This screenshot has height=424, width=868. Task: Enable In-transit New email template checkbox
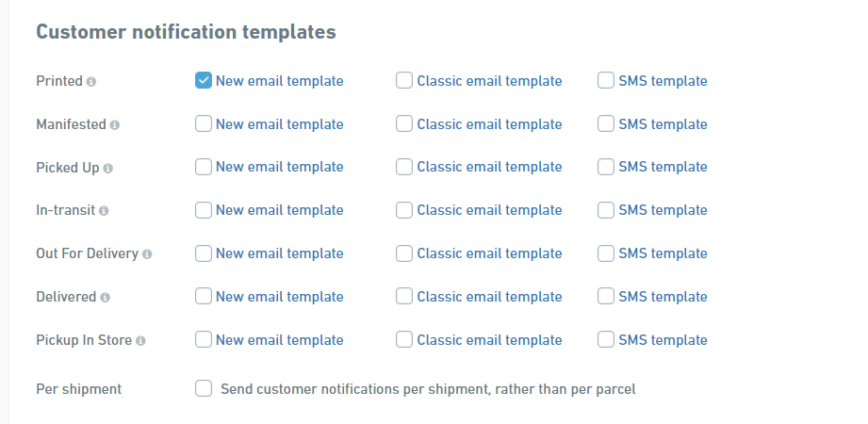[x=204, y=210]
